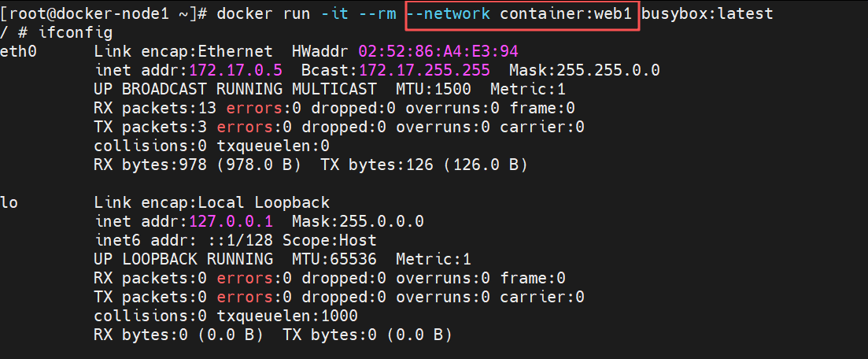Screen dimensions: 868x359
Task: Click the 'lo' interface name
Action: 9,202
